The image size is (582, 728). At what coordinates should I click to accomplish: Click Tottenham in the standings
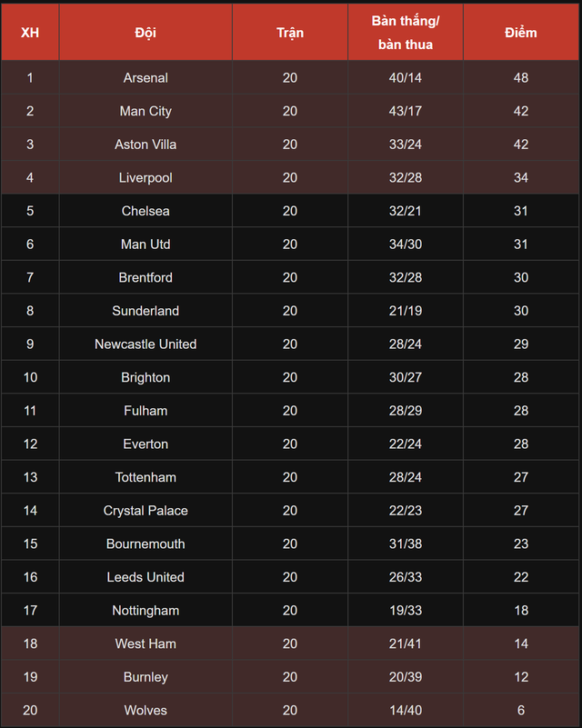point(145,477)
